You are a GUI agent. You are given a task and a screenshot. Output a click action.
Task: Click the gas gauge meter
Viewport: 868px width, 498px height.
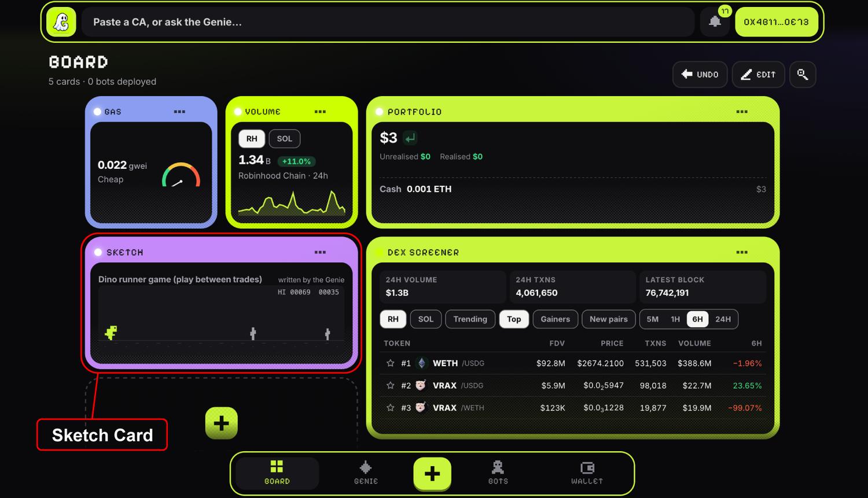click(181, 175)
